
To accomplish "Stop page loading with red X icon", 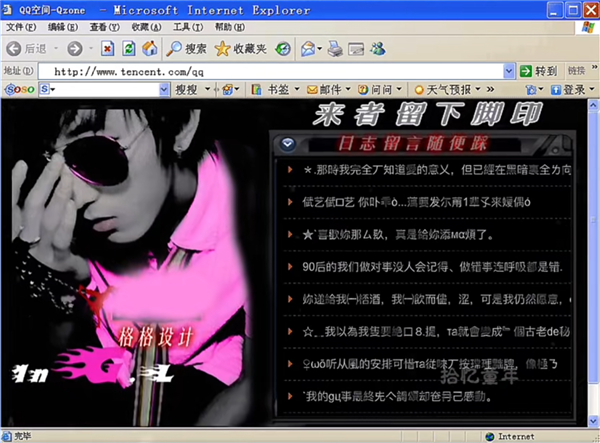I will point(108,49).
